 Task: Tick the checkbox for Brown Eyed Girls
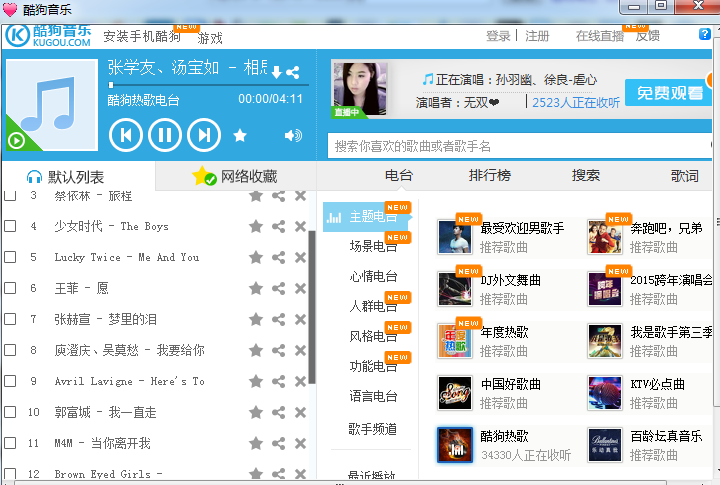[10, 474]
